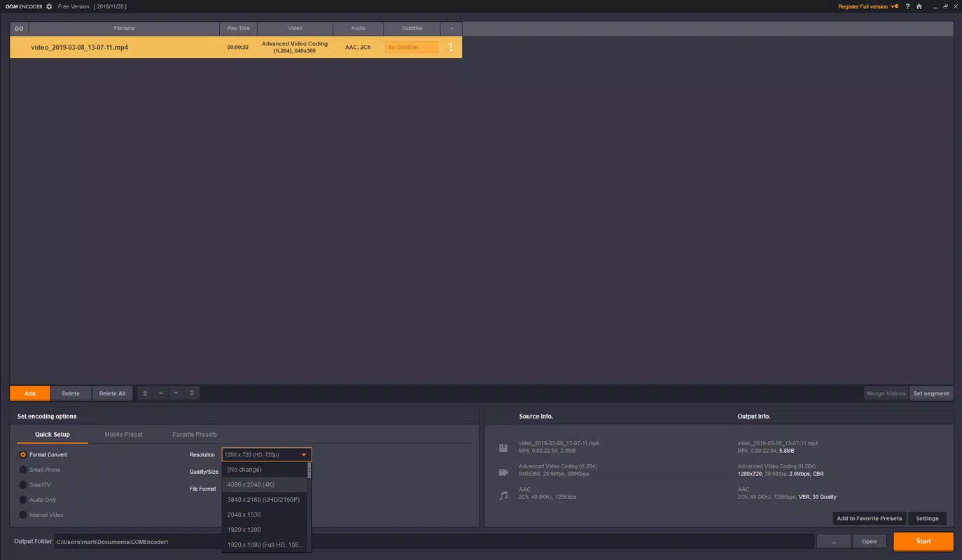This screenshot has width=962, height=560.
Task: Click the orange Add button
Action: [30, 393]
